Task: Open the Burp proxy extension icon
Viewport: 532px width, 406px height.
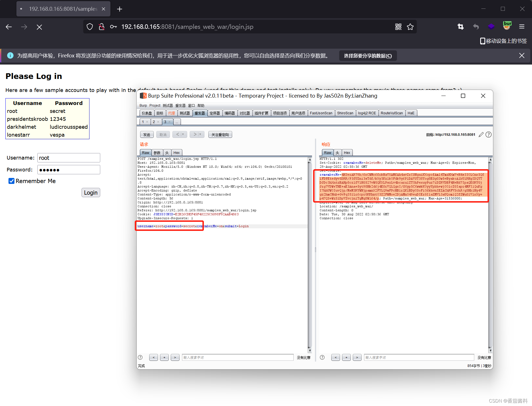Action: 507,26
